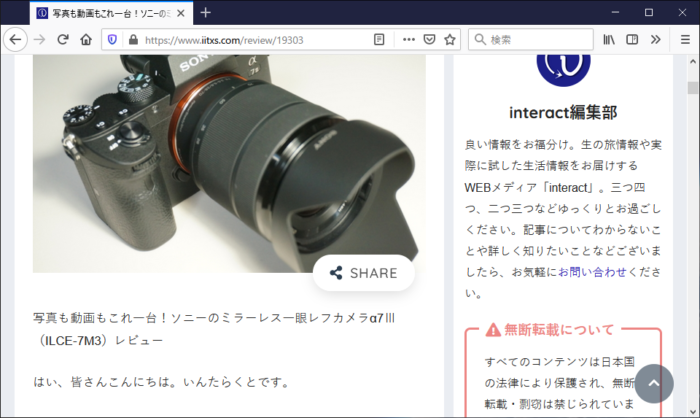Open the Library bookmarks and history menu
Screen dimensions: 700x418
pyautogui.click(x=609, y=40)
